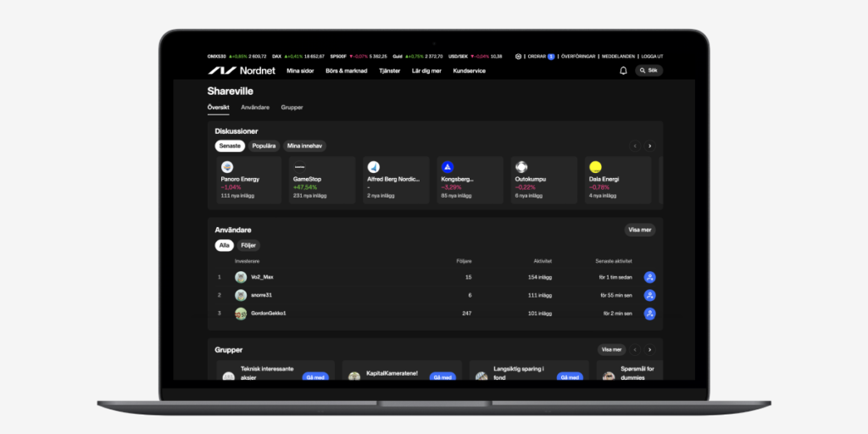
Task: Follow GordonGekko1 with add-user icon
Action: point(650,314)
